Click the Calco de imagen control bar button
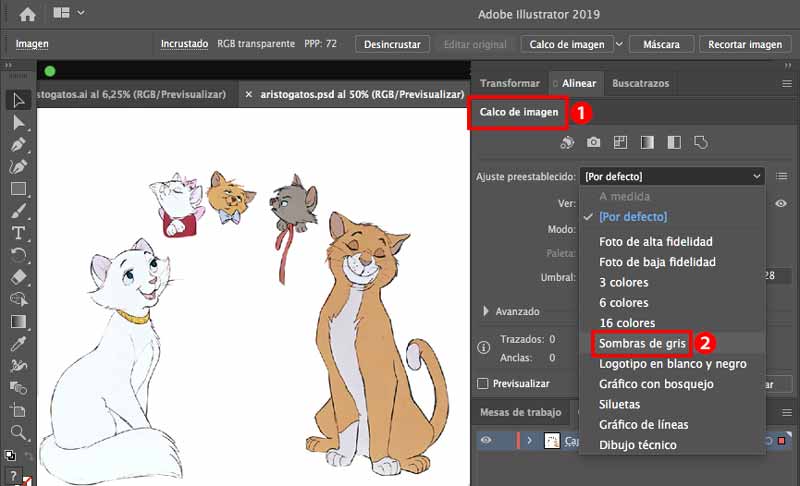The image size is (800, 486). [567, 44]
